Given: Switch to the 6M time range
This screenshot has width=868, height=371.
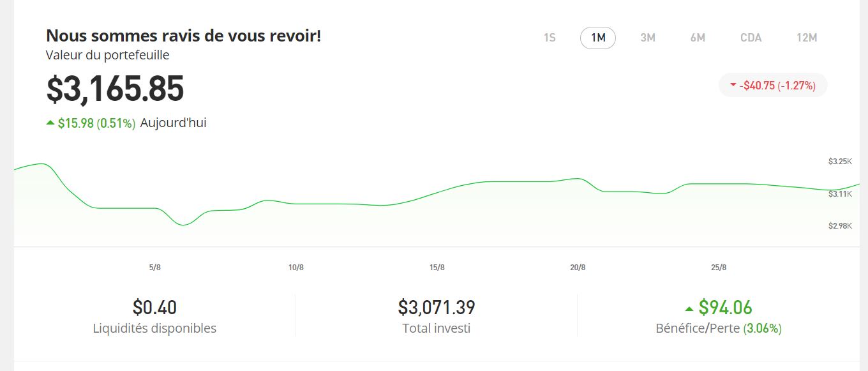Looking at the screenshot, I should click(698, 38).
